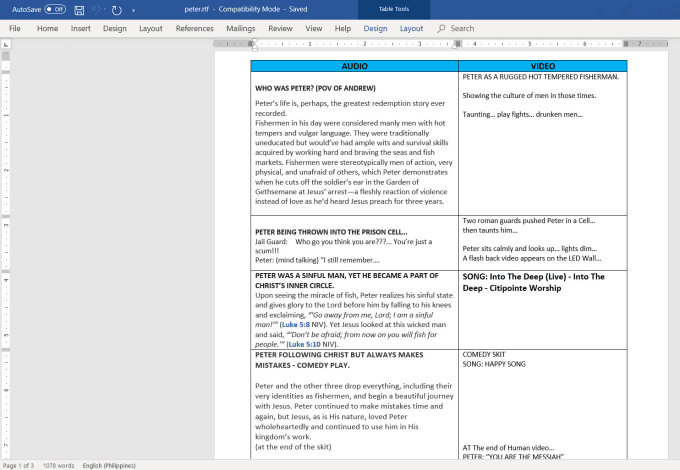Open the Luke 5:10 hyperlink

pos(304,345)
